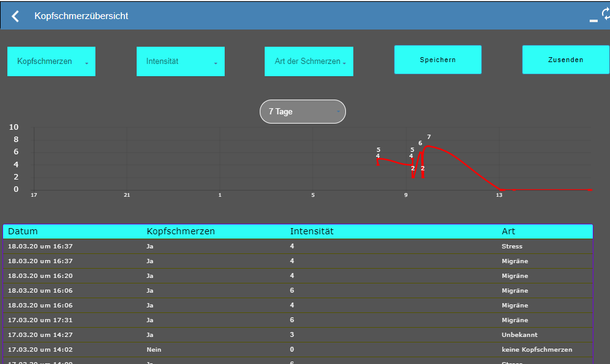
Task: Select the 18.03.20 um 16:20 row date
Action: [40, 276]
